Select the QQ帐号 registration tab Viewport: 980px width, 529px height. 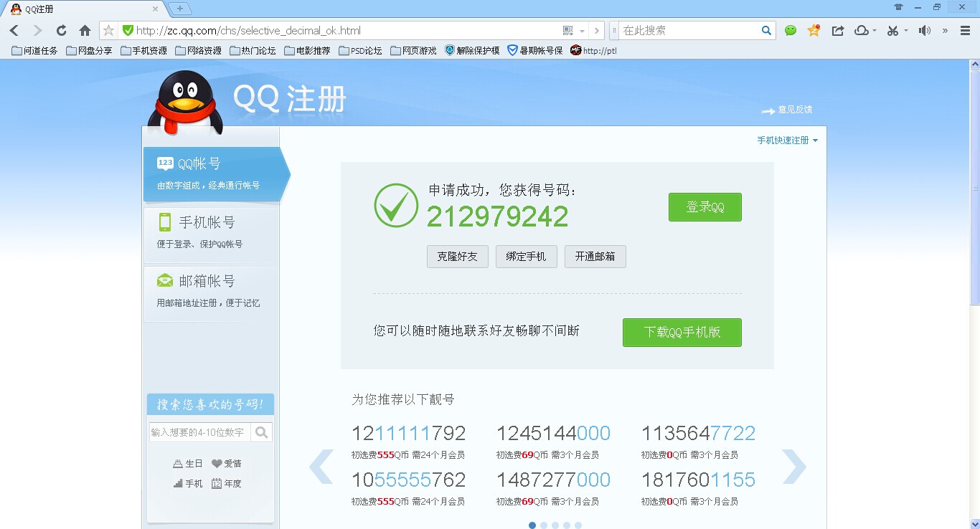217,174
